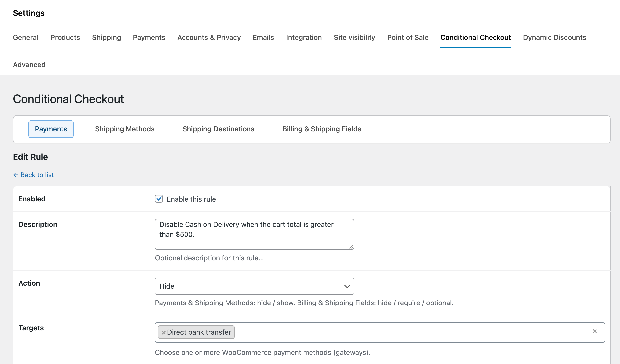
Task: Go to Accounts & Privacy settings
Action: coord(209,37)
